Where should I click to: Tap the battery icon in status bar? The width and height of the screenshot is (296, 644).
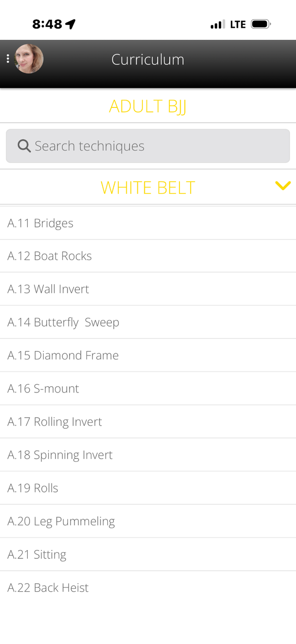(260, 24)
